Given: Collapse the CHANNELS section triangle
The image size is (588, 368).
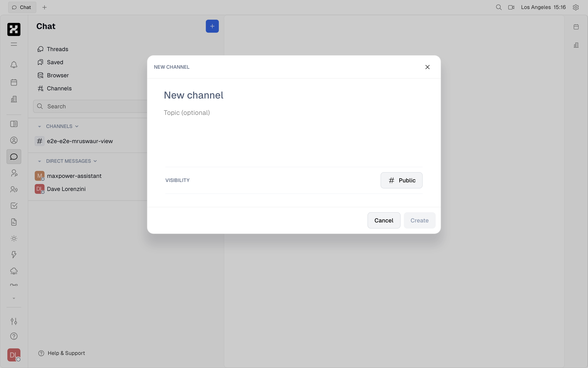Looking at the screenshot, I should click(x=39, y=126).
